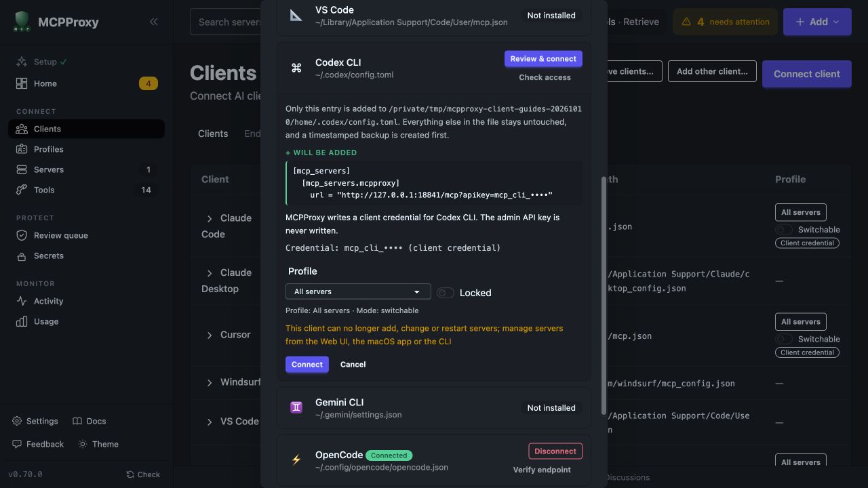
Task: Click the Home badge showing 4
Action: [149, 83]
